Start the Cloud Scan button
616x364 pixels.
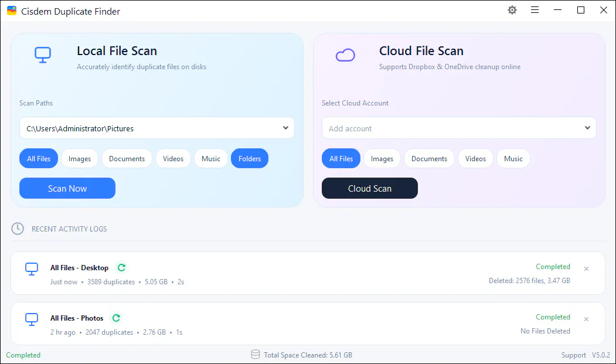tap(370, 188)
